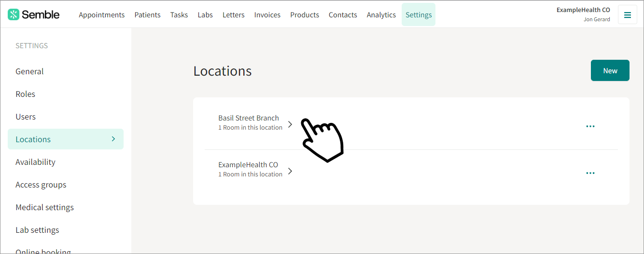Open Contacts in navigation bar

[x=343, y=15]
